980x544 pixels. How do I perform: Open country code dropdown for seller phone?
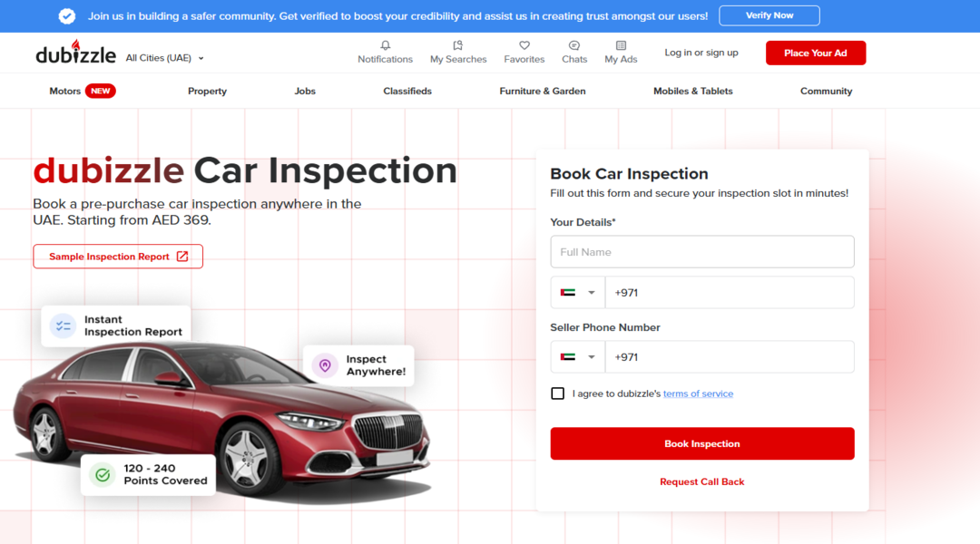(x=578, y=357)
